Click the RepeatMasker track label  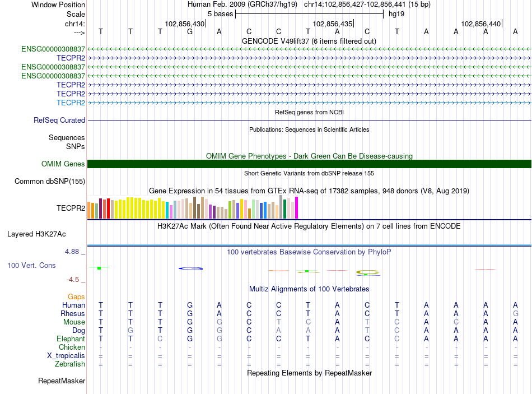click(62, 381)
